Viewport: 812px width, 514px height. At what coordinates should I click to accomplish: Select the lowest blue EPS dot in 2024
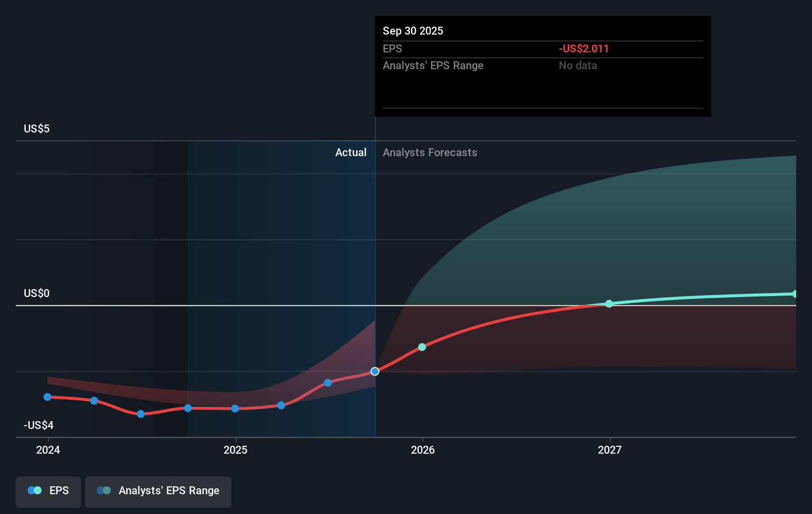tap(141, 414)
